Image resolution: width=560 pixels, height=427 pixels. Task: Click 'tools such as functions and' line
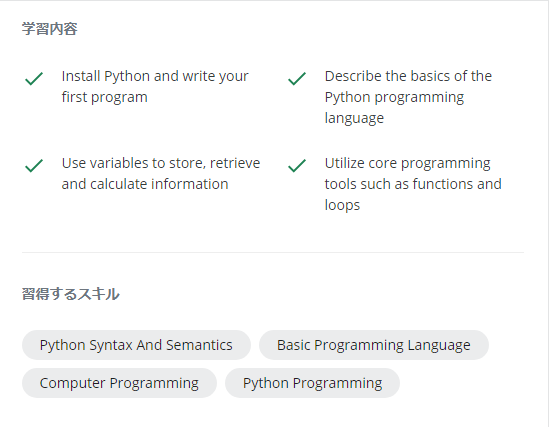coord(413,184)
